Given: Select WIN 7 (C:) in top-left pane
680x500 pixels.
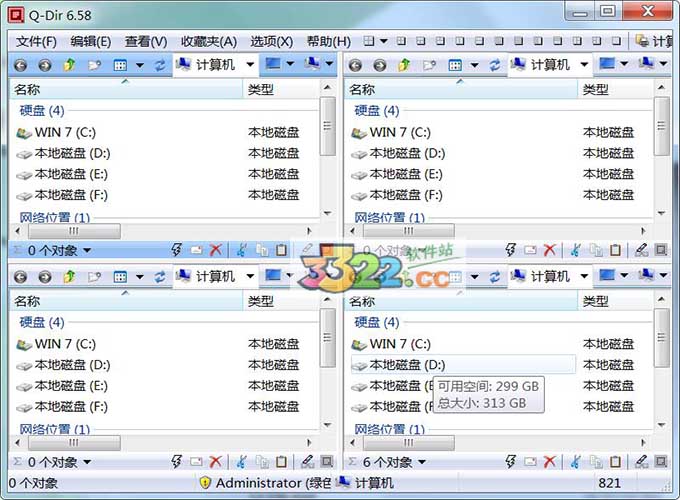Looking at the screenshot, I should [56, 132].
